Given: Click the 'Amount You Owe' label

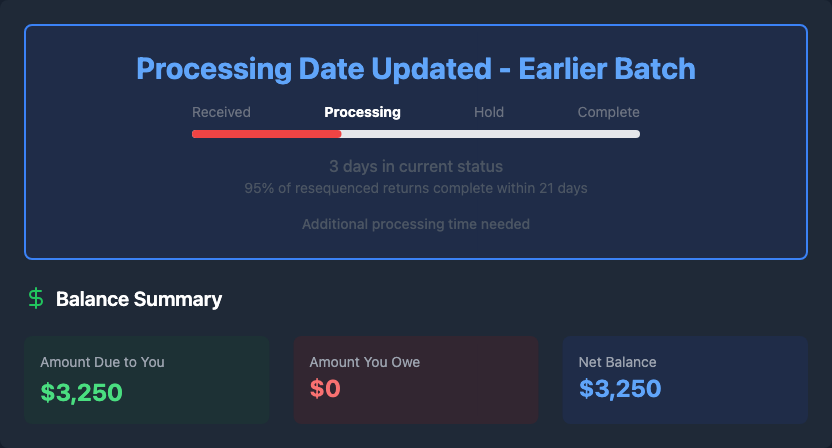Looking at the screenshot, I should click(365, 362).
